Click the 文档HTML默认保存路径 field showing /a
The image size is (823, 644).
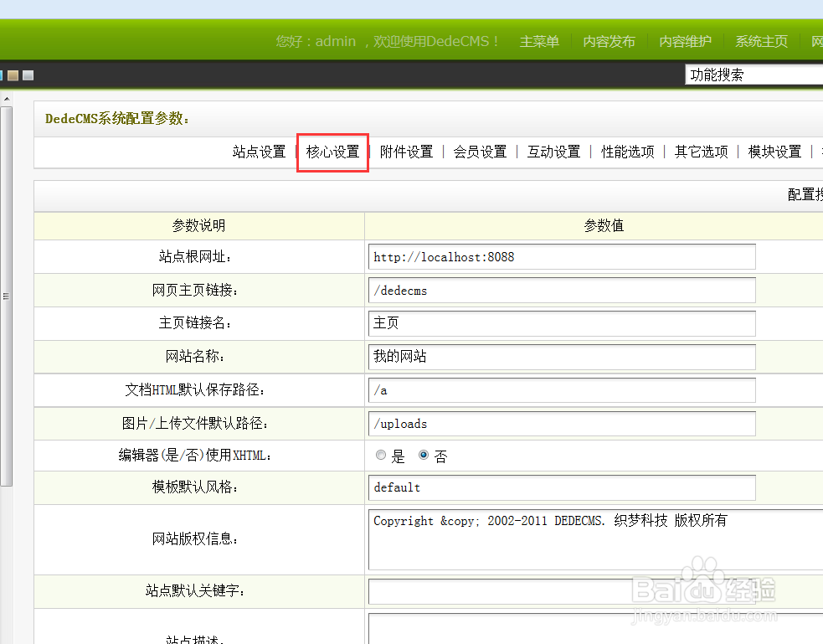point(562,390)
